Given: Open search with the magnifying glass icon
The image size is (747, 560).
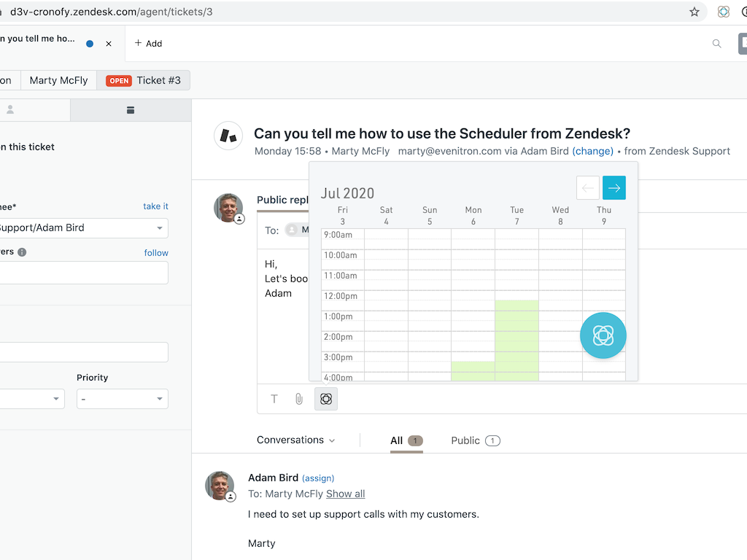Looking at the screenshot, I should pos(716,43).
